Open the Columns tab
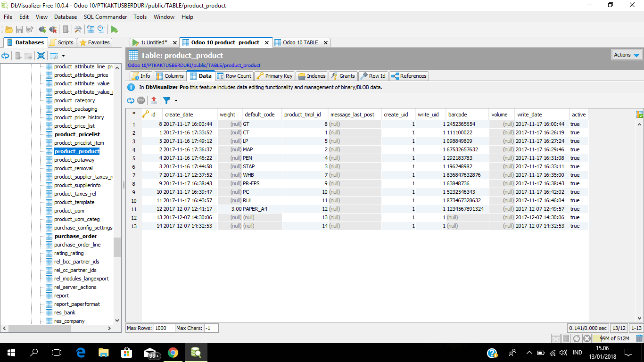644x362 pixels. [x=170, y=76]
